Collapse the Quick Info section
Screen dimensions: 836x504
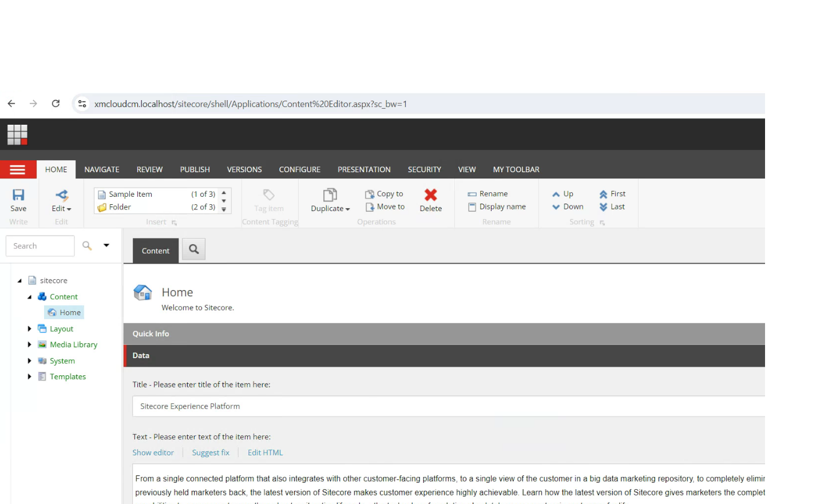click(151, 334)
